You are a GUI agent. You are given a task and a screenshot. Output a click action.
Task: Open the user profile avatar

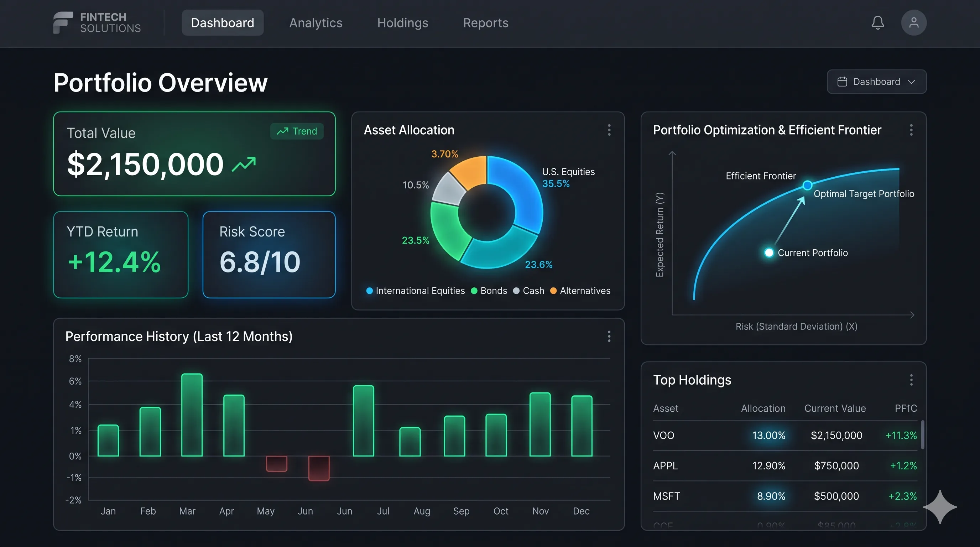(914, 23)
